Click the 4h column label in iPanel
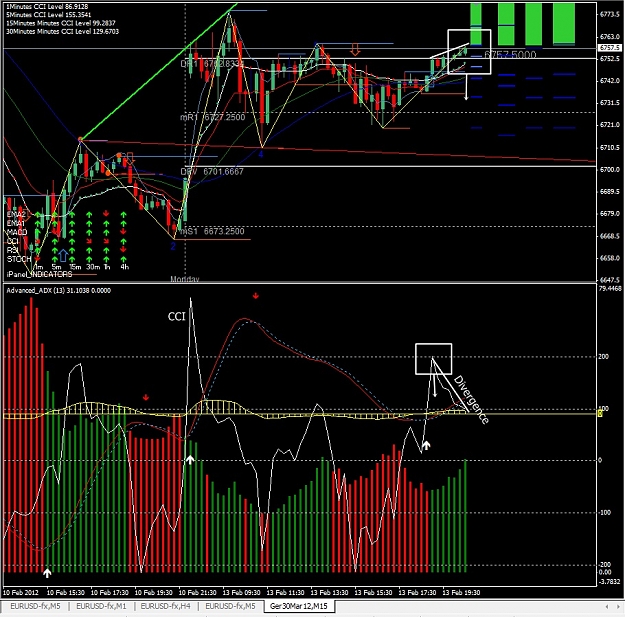625x617 pixels. (x=124, y=267)
